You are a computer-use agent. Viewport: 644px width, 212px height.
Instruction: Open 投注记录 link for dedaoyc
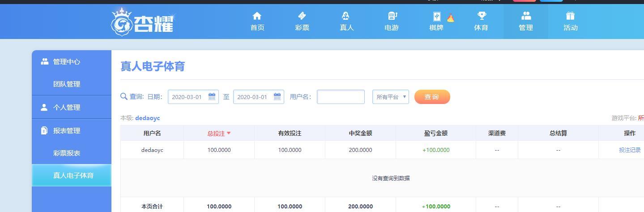[630, 150]
